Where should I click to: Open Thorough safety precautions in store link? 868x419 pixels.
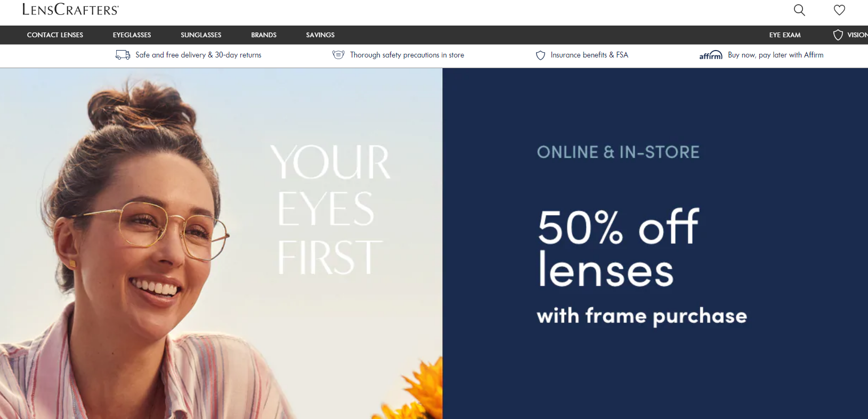(x=407, y=55)
